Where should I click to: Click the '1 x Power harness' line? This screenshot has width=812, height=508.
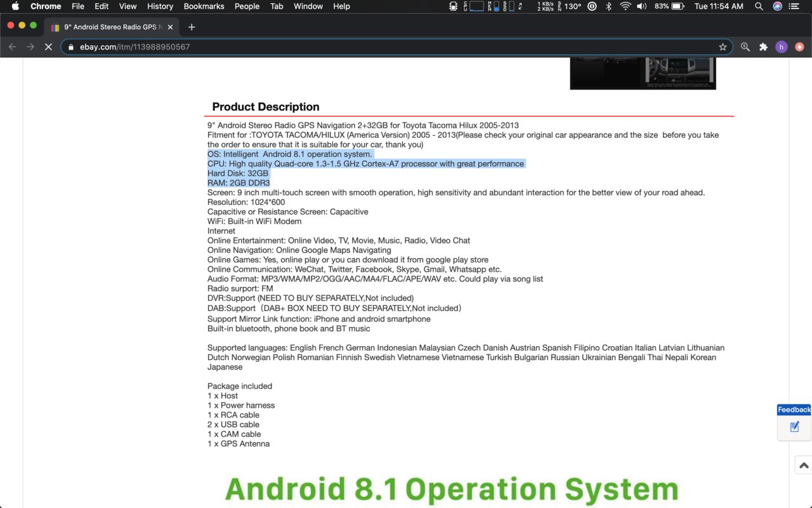coord(241,405)
